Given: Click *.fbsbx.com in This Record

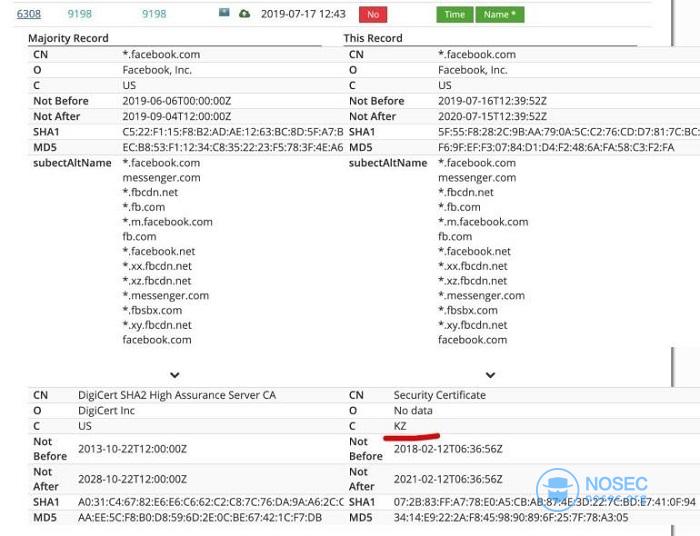Looking at the screenshot, I should 468,310.
